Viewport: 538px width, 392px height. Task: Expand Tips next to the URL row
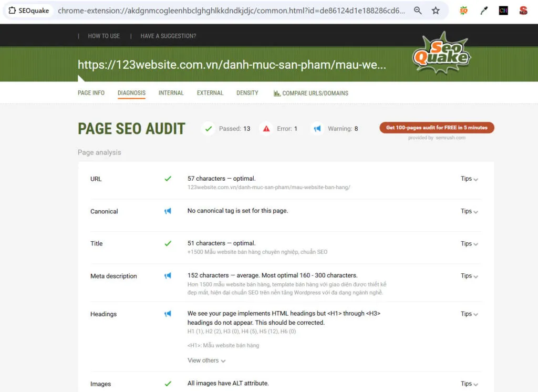click(467, 179)
